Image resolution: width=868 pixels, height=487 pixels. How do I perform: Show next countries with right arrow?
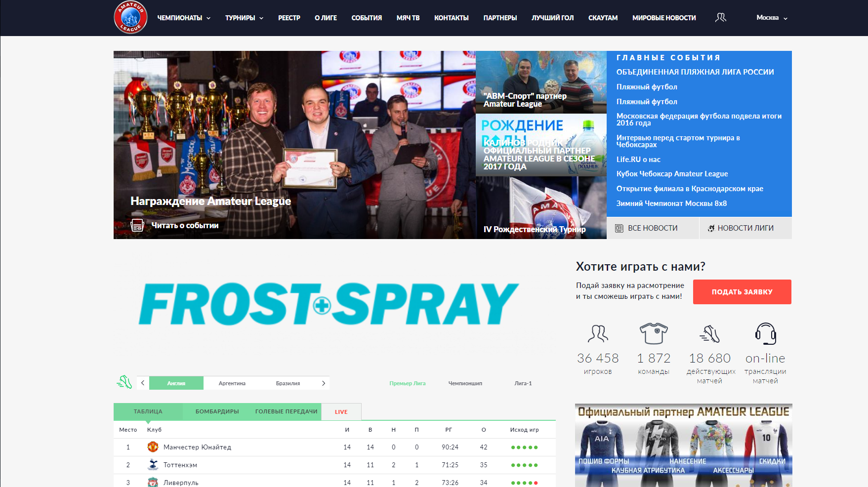click(324, 383)
